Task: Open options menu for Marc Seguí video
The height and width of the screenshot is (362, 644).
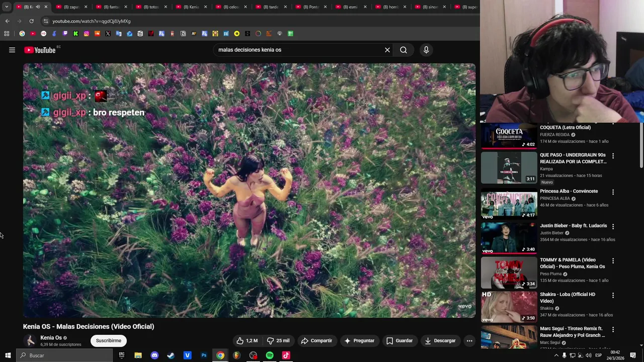Action: [x=613, y=330]
